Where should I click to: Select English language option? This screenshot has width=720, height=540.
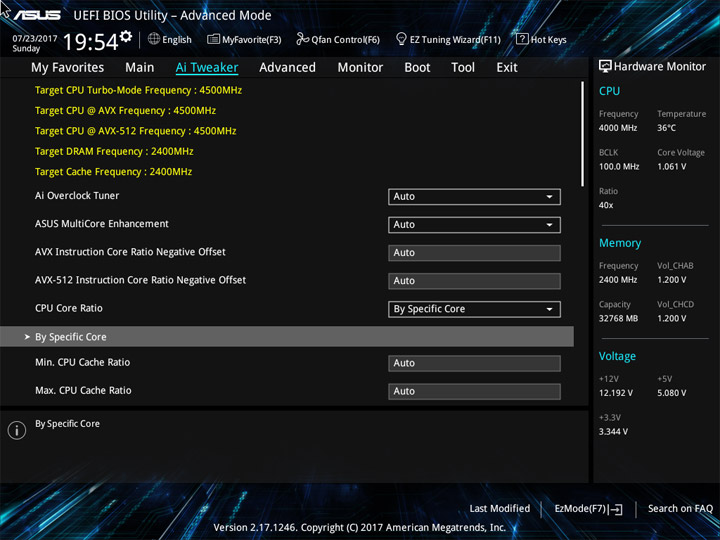click(177, 39)
